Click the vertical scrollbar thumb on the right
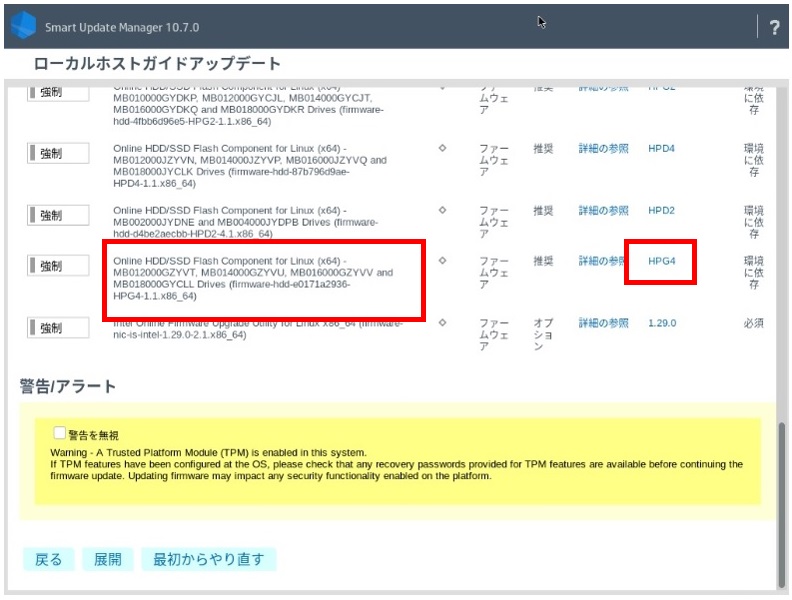Image resolution: width=792 pixels, height=600 pixels. point(782,503)
